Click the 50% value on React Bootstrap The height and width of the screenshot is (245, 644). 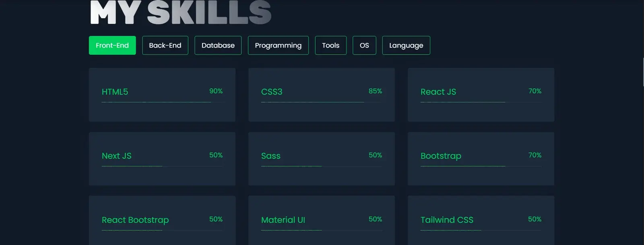(216, 219)
